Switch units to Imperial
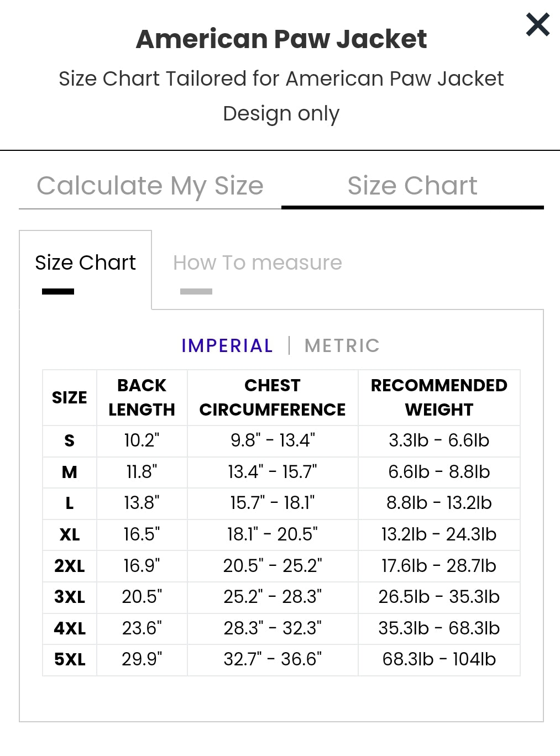 [x=227, y=346]
